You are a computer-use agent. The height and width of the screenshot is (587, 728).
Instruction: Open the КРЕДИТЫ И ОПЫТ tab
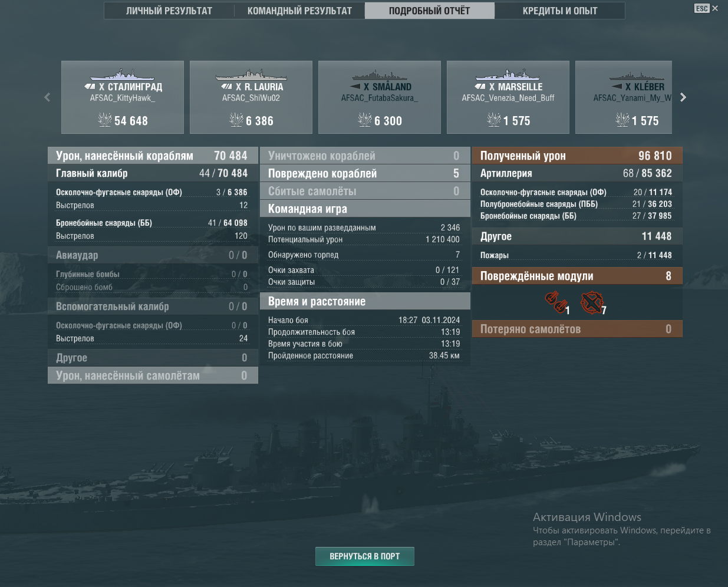coord(560,11)
